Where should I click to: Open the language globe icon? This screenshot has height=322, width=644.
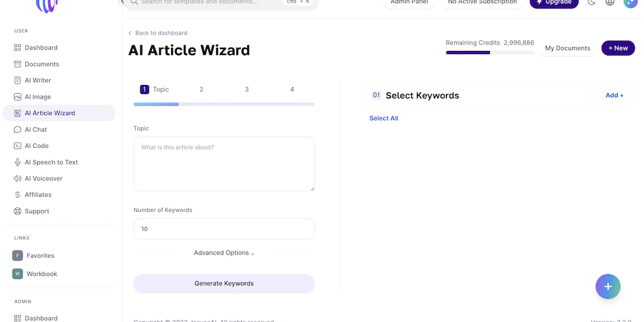609,3
